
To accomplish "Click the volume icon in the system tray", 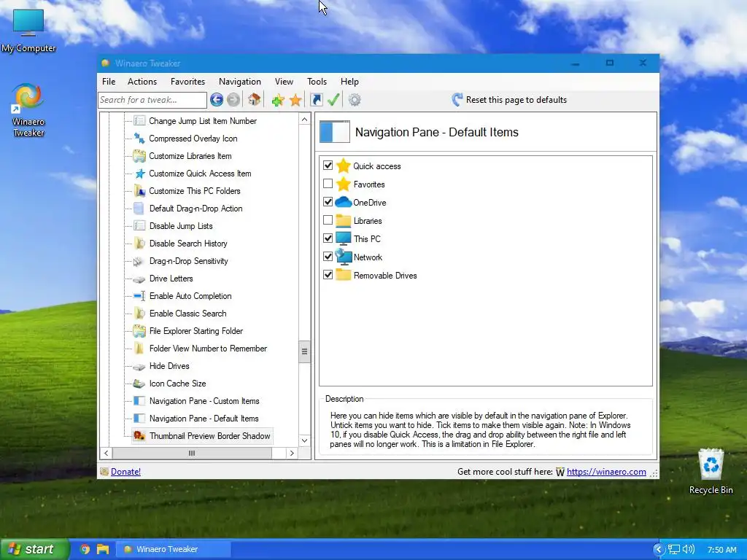I will 688,550.
